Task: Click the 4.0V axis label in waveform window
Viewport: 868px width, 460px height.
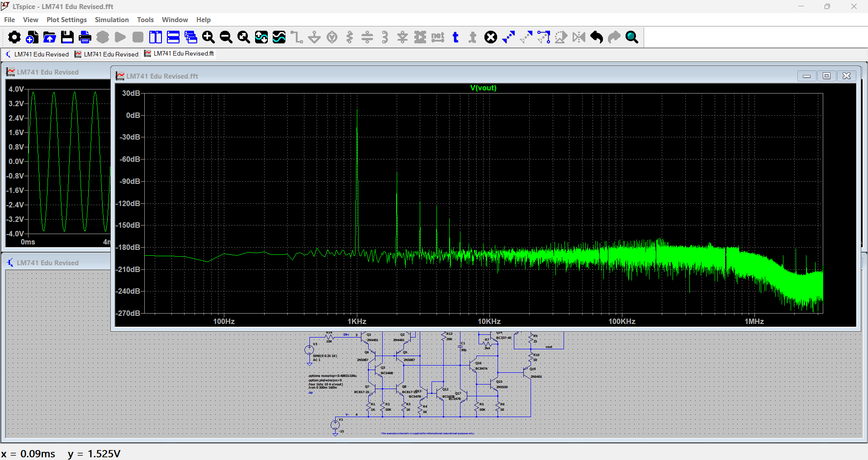Action: point(16,89)
